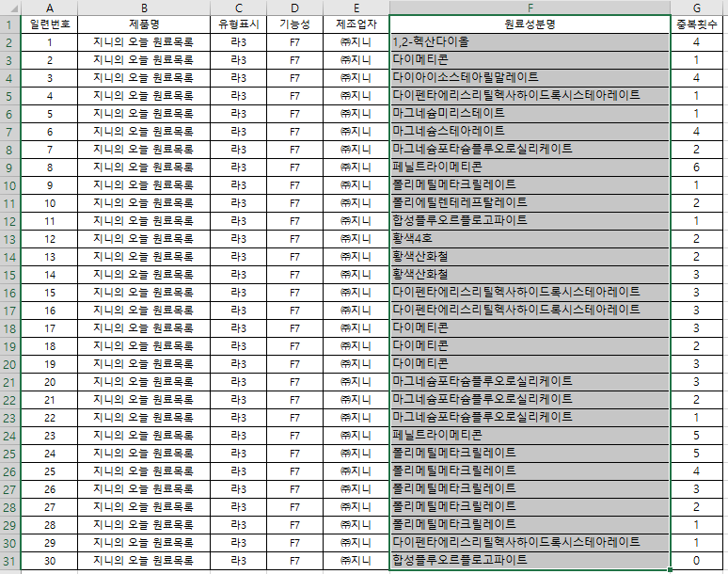
Task: Select the entire sheet corner button
Action: pos(10,8)
